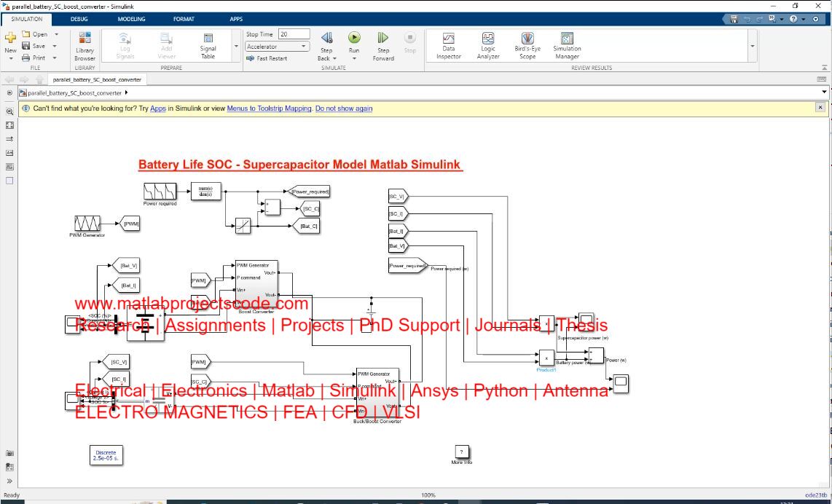Screen dimensions: 832x504
Task: Select the parallel_battery_SC_boost_converter model tab
Action: click(x=97, y=79)
